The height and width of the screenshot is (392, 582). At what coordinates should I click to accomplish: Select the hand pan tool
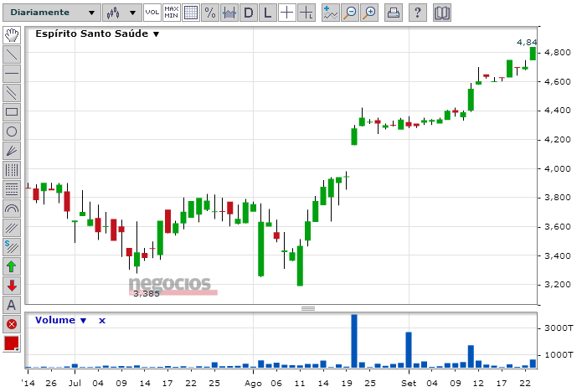click(12, 35)
